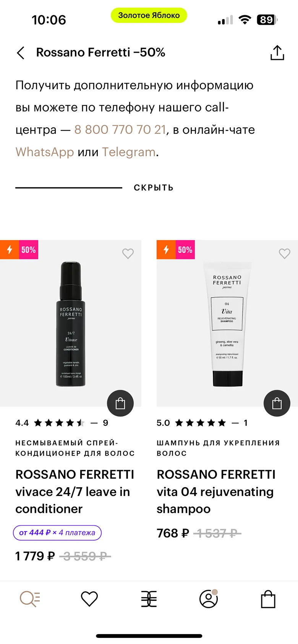
Task: Open the Telegram chat link
Action: pyautogui.click(x=129, y=152)
